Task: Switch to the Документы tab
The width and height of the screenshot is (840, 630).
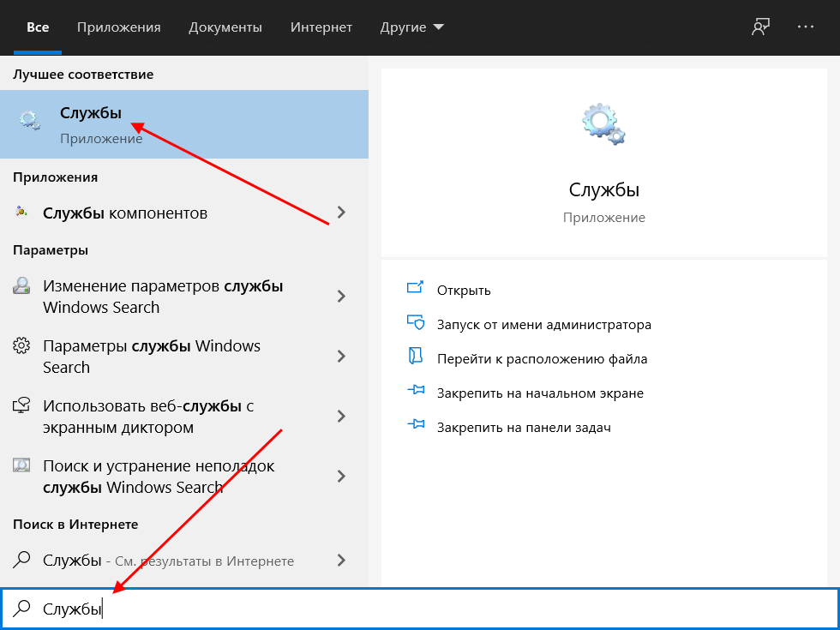Action: (225, 27)
